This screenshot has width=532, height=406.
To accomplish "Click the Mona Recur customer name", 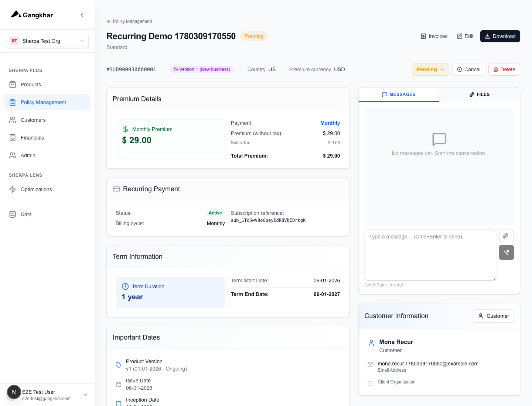I will click(396, 342).
